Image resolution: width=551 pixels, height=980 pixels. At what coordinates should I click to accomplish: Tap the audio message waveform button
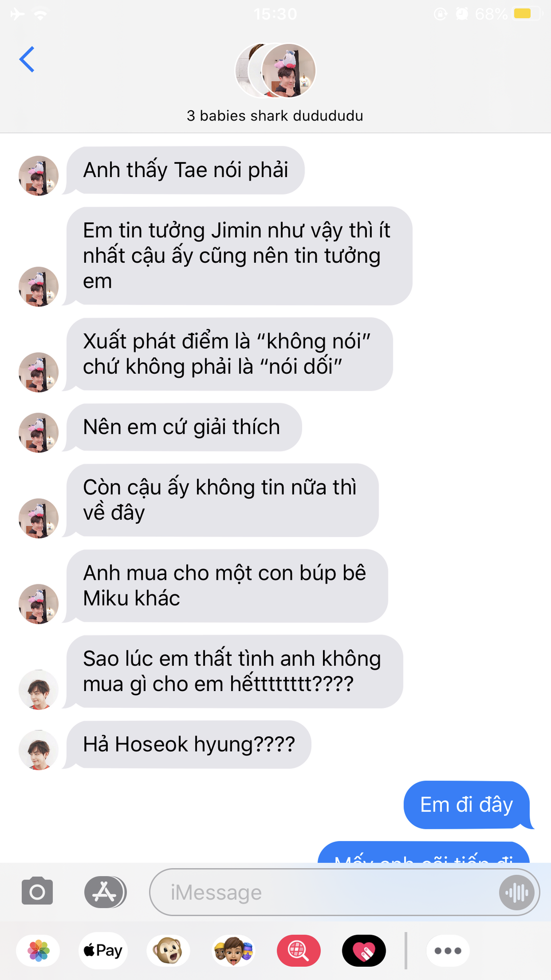pos(517,892)
